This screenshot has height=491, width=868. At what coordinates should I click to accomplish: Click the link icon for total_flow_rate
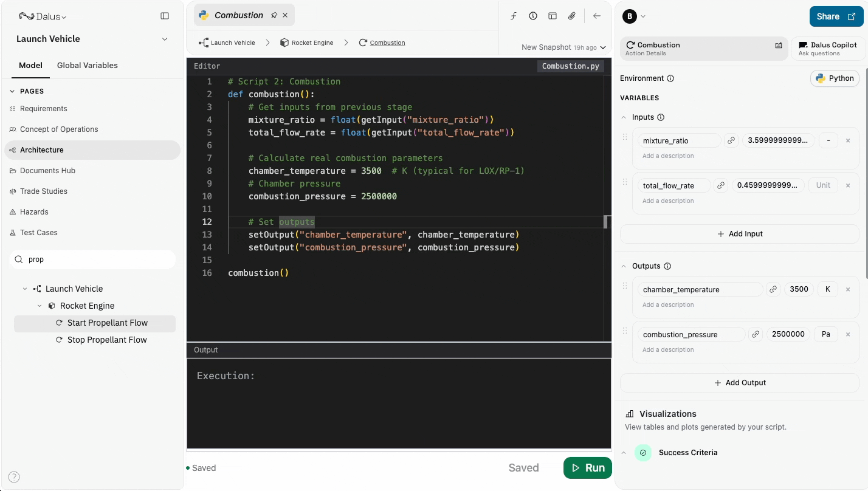(721, 185)
